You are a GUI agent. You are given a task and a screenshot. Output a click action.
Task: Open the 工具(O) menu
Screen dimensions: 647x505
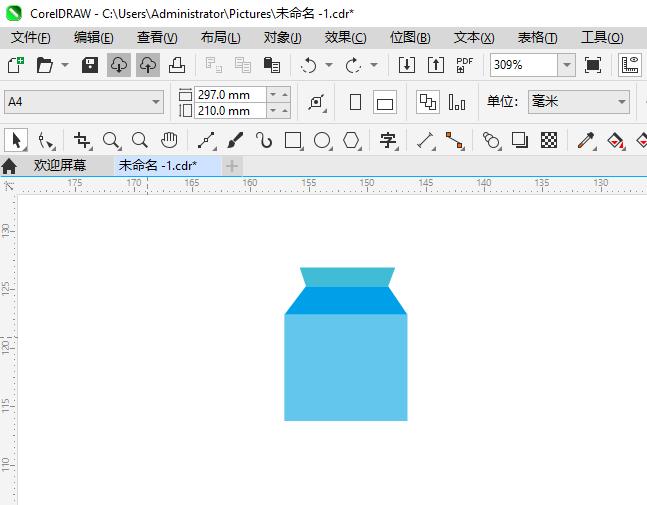pyautogui.click(x=602, y=38)
